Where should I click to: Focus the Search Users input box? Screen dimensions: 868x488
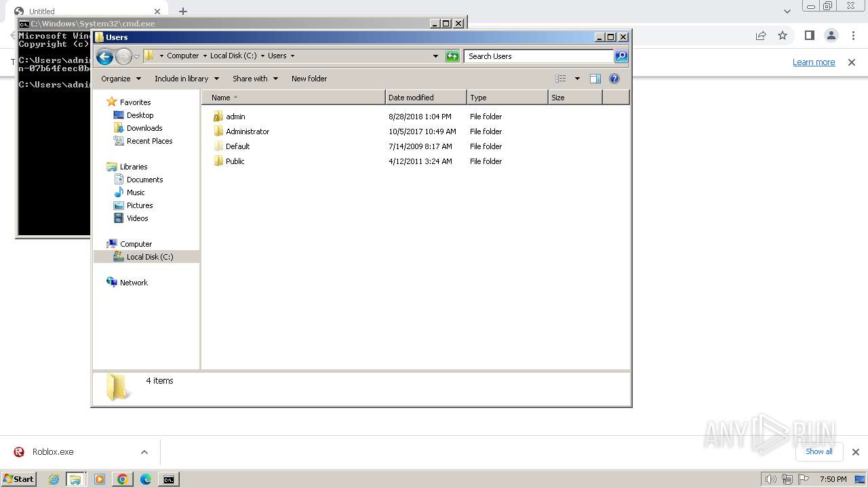click(539, 56)
